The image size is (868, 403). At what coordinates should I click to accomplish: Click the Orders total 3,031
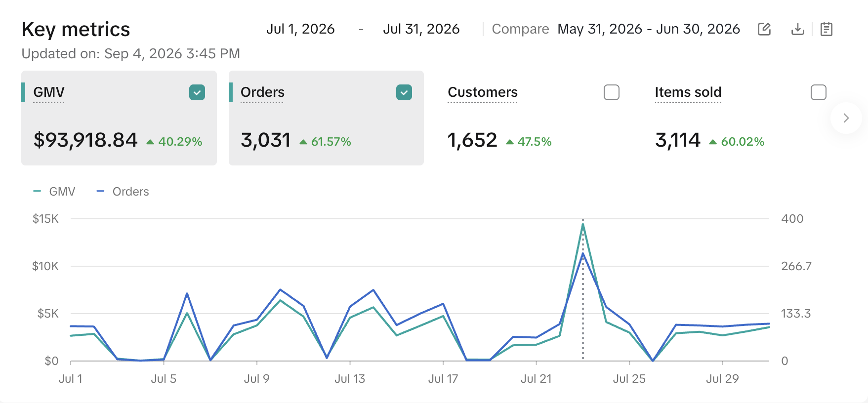pyautogui.click(x=266, y=140)
